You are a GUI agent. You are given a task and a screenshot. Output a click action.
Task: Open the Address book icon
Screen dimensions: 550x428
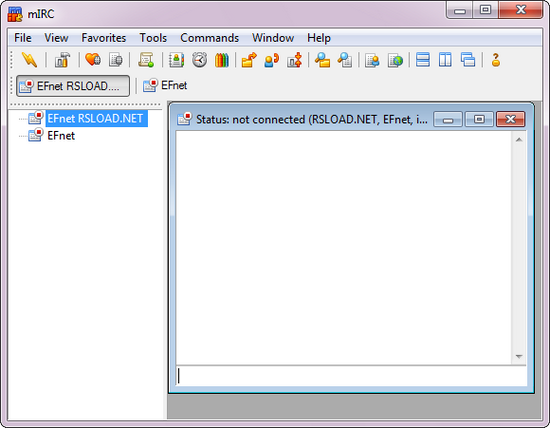tap(176, 60)
